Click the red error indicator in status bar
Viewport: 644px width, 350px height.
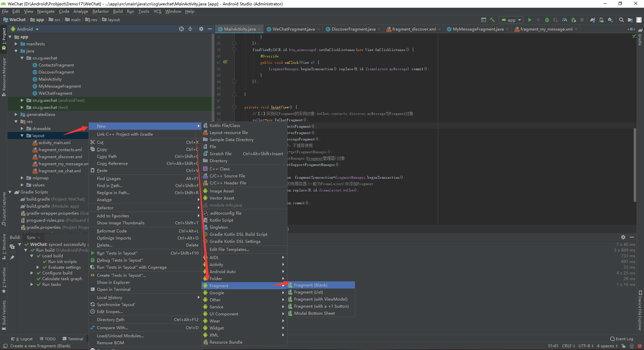pyautogui.click(x=640, y=346)
